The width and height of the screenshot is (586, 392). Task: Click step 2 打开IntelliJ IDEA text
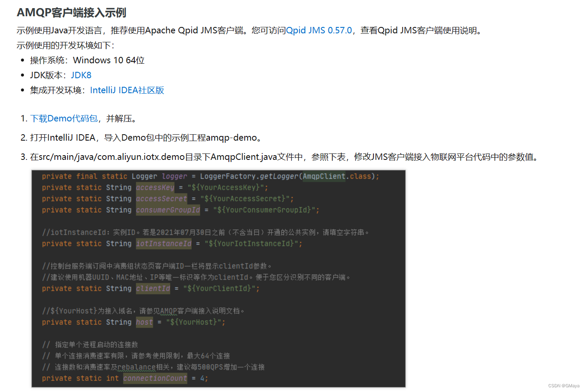tap(146, 138)
